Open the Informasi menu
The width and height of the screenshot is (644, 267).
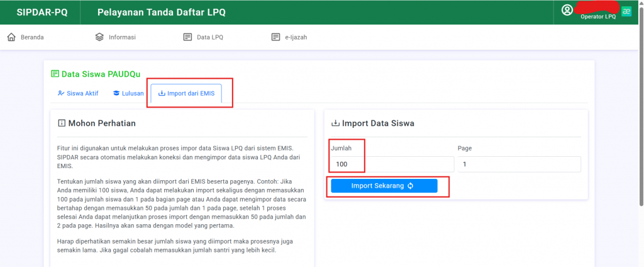click(x=116, y=37)
